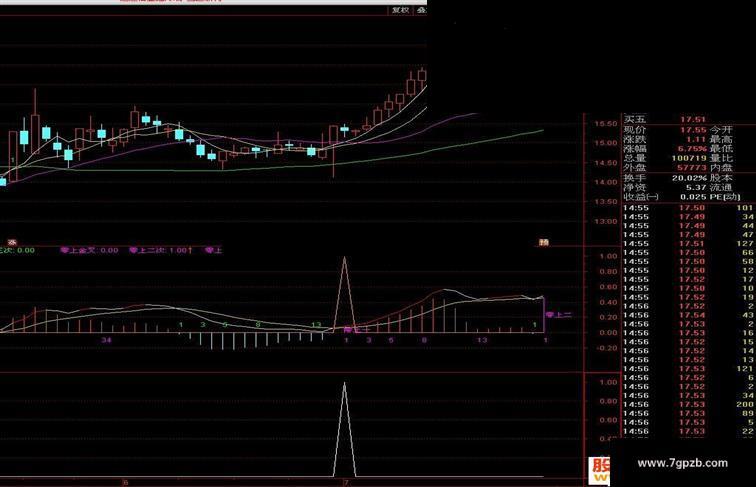Click the 股本 label in quote panel
756x487 pixels.
pyautogui.click(x=721, y=178)
